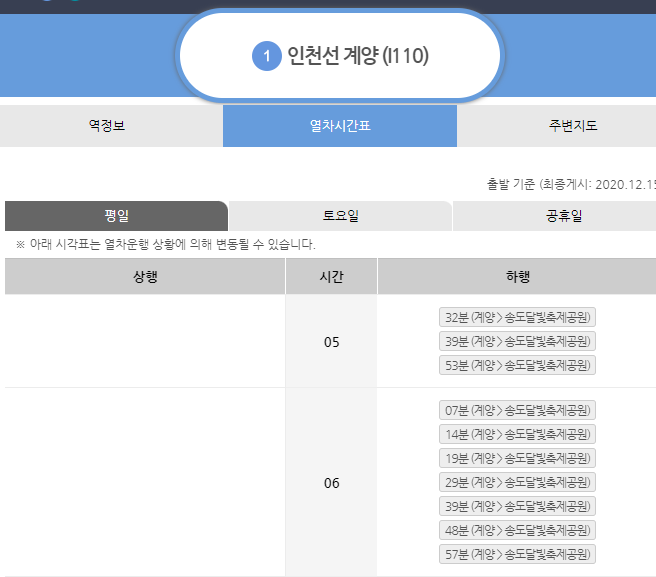Click the 06시 48분 departure button

click(518, 530)
